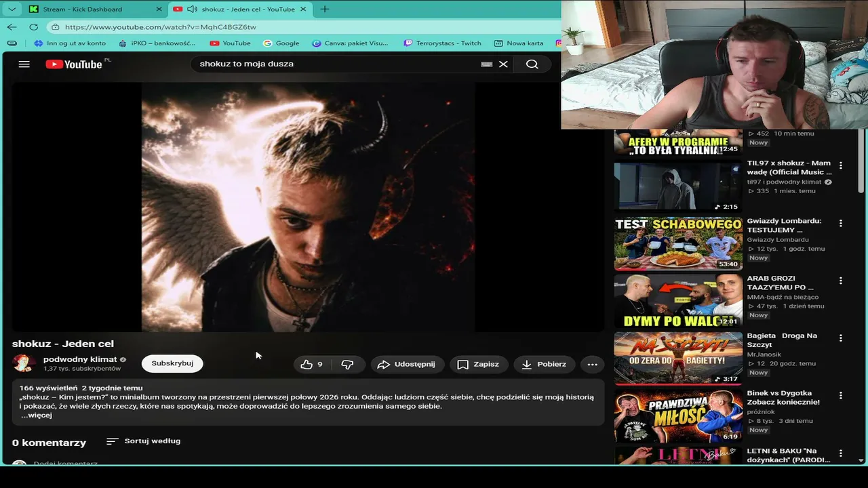This screenshot has height=488, width=868.
Task: Open the ARAB GROZI TAAZY'EMU PO title
Action: (x=781, y=283)
